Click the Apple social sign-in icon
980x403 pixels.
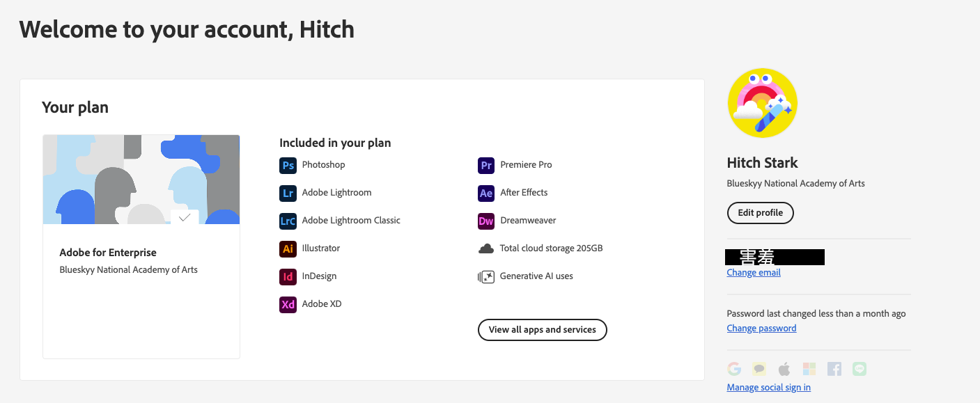(784, 369)
